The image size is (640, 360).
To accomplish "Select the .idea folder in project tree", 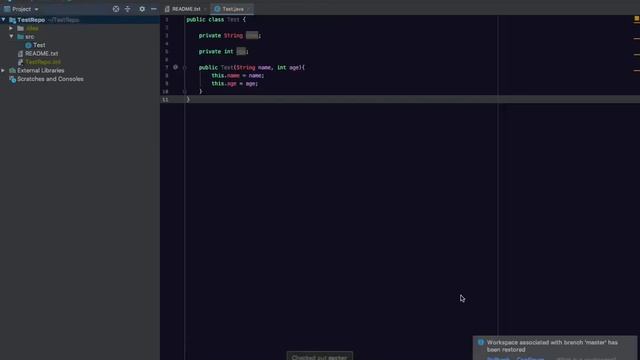I will click(32, 29).
